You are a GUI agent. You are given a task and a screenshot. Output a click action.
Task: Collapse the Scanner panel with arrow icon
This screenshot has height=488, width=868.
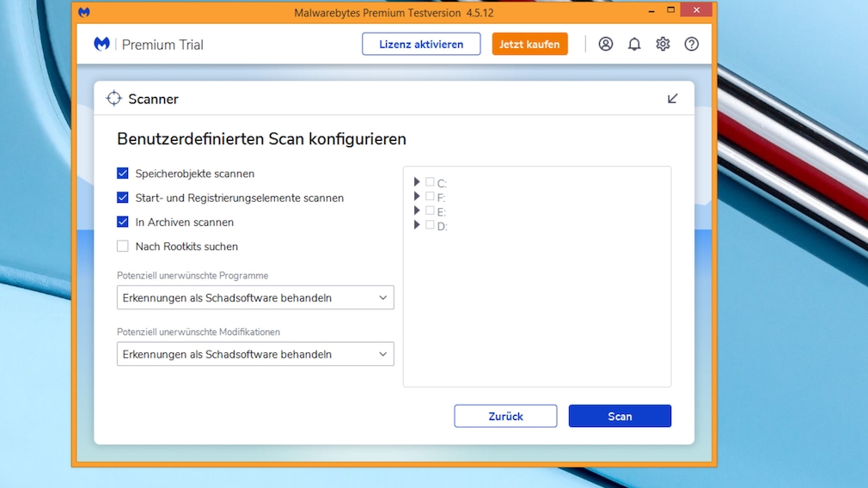pos(673,99)
